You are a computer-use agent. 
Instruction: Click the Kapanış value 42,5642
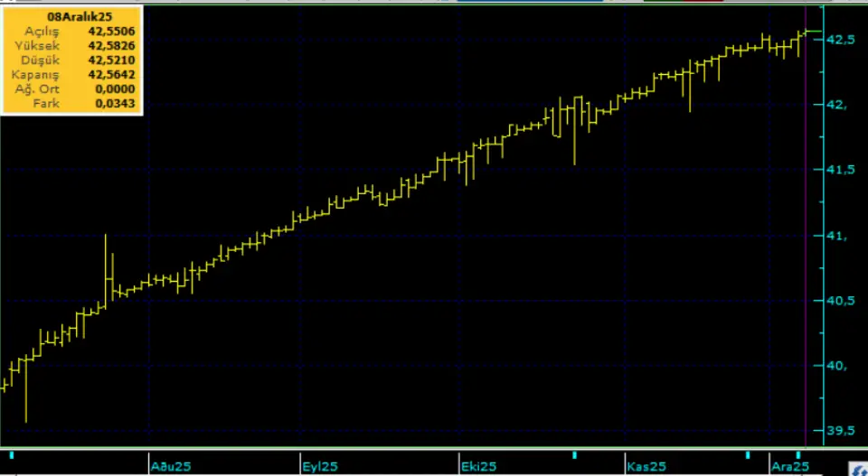click(111, 75)
